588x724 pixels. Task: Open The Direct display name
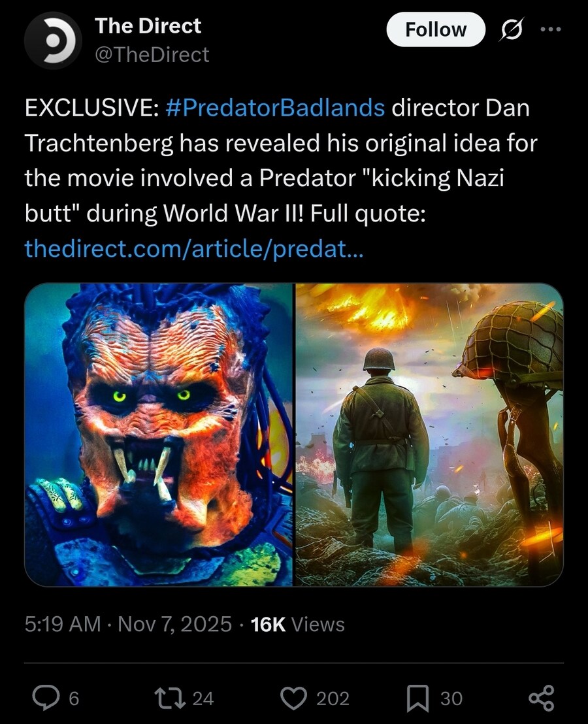[148, 26]
